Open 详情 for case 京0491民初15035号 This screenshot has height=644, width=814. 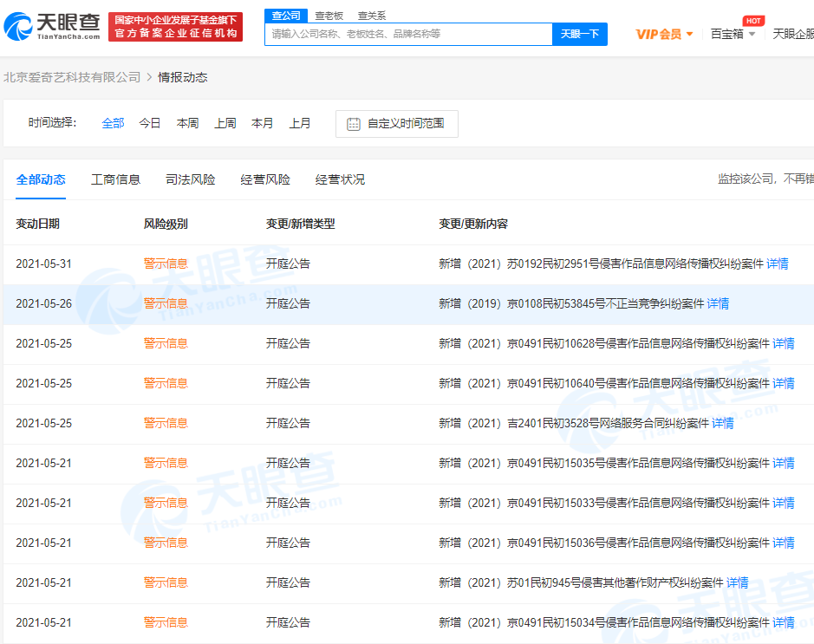(x=784, y=464)
